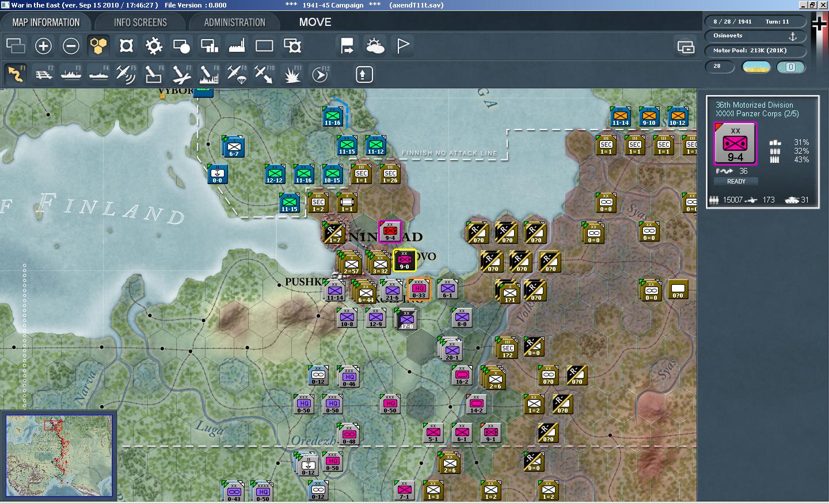Select the 9-4 unit counter in the side panel
The width and height of the screenshot is (829, 504).
(x=735, y=144)
